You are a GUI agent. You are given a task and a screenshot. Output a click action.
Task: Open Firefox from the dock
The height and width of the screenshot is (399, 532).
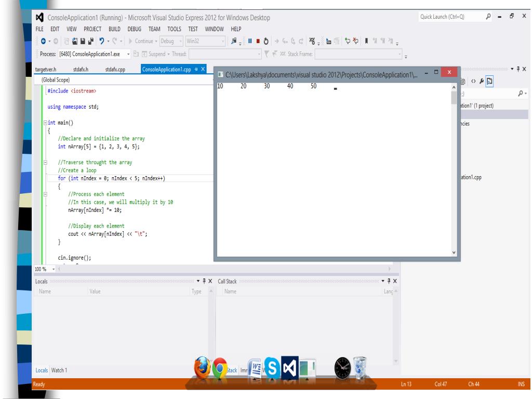[x=202, y=367]
